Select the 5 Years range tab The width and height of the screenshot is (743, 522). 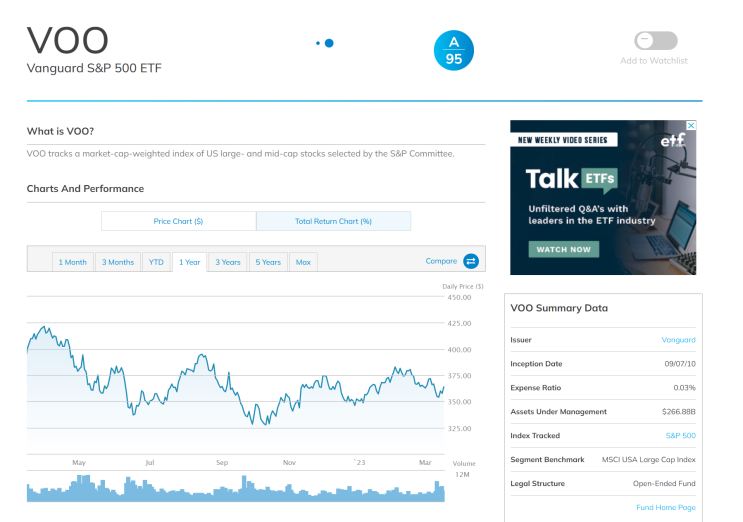tap(268, 262)
